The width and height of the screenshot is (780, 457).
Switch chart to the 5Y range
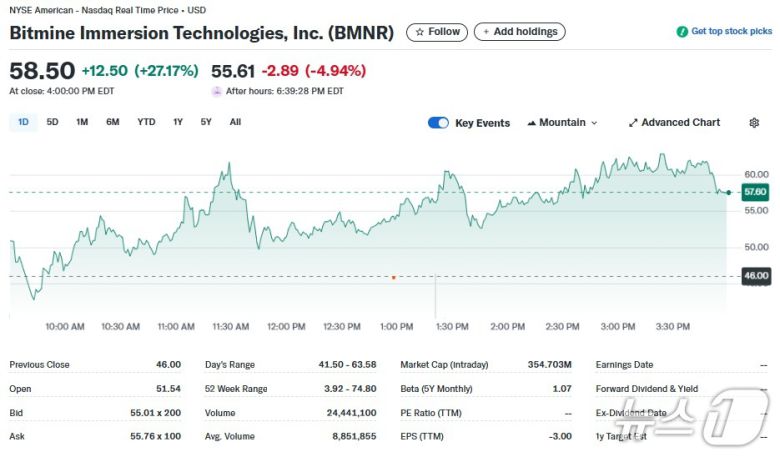206,122
